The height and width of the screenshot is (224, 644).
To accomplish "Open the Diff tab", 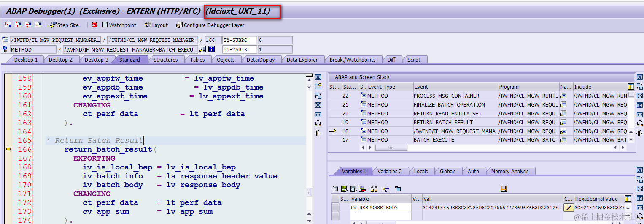I will click(x=391, y=60).
